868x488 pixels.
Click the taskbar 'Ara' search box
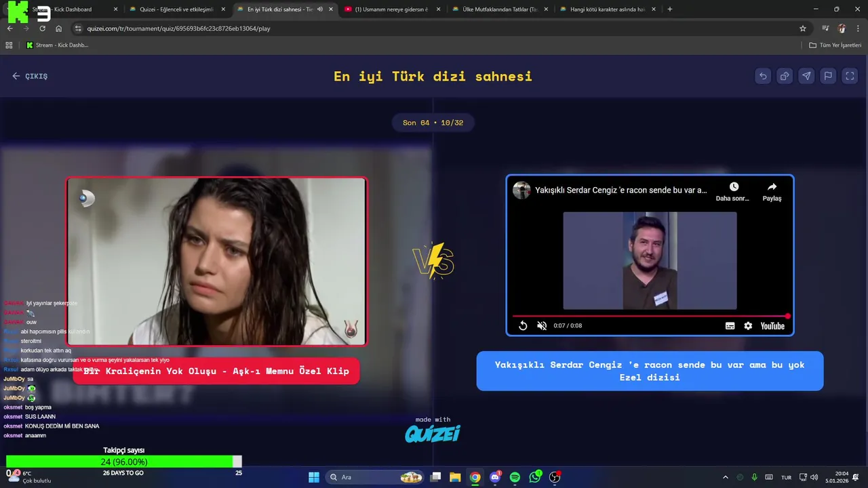[374, 477]
